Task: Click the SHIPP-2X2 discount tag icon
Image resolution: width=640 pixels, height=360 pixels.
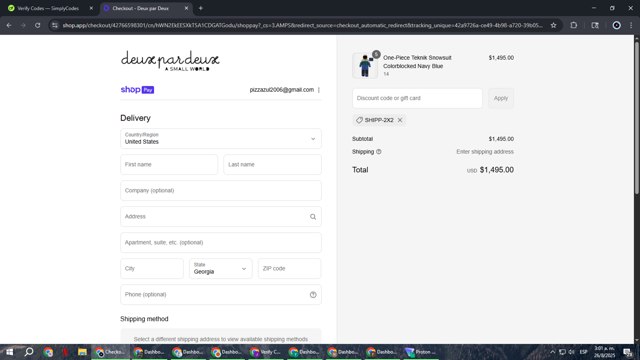Action: 359,120
